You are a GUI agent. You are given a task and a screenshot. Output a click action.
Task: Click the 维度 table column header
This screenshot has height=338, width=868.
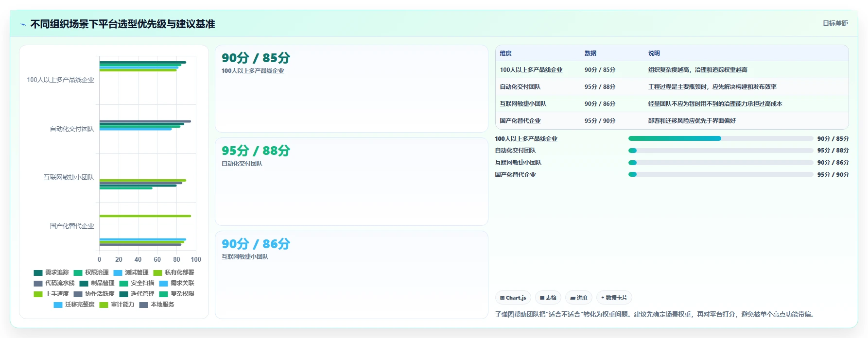coord(505,53)
